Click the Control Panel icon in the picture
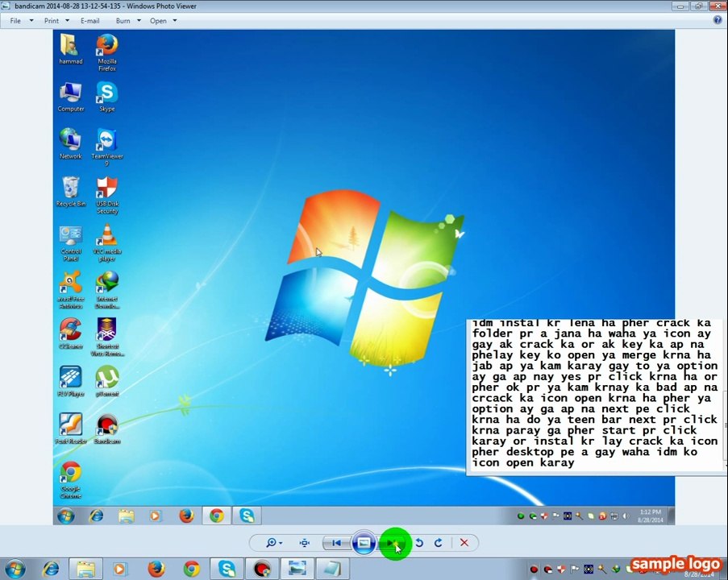728x580 pixels. point(71,243)
